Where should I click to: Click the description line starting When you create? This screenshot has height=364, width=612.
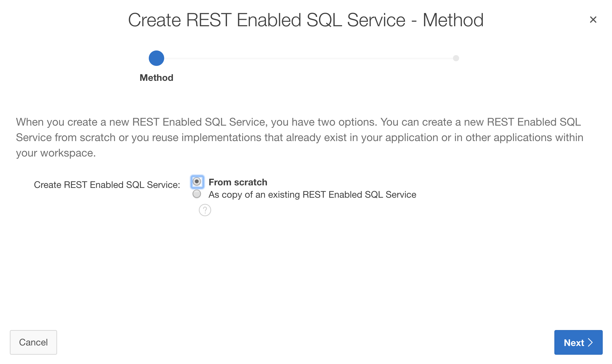click(299, 122)
